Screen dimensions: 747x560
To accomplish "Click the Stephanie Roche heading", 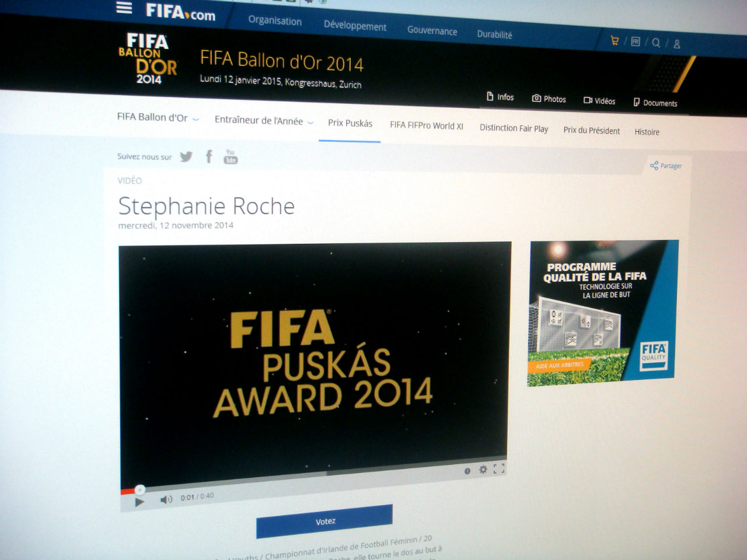I will (x=206, y=206).
